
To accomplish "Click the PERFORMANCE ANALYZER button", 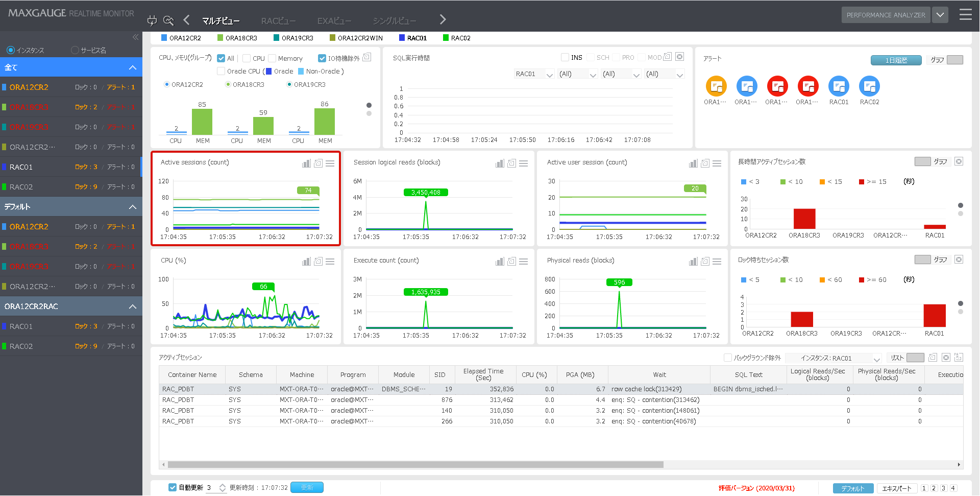I will point(886,15).
